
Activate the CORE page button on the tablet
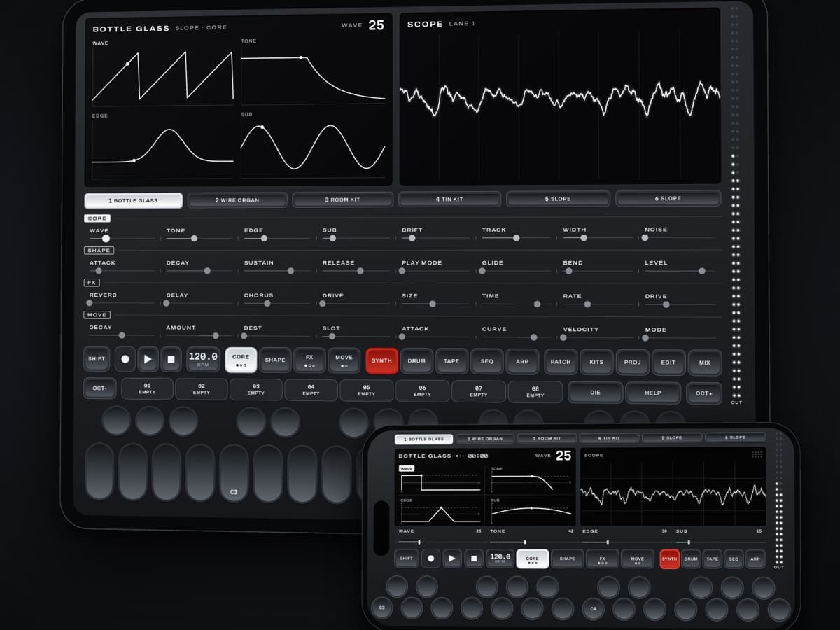coord(241,360)
